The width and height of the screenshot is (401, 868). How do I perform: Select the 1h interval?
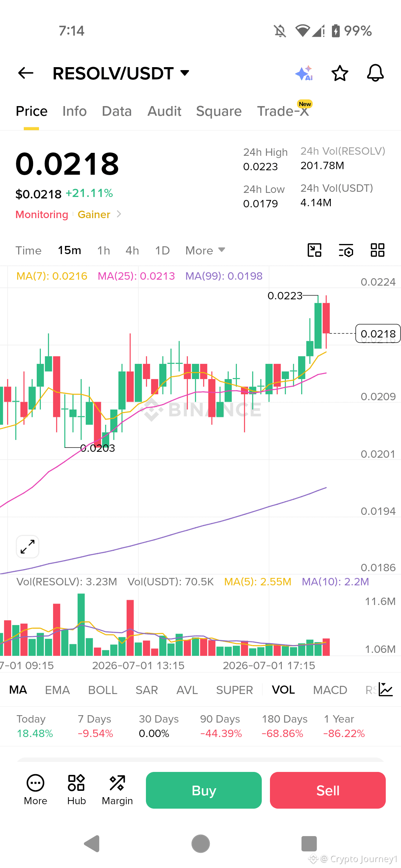pyautogui.click(x=104, y=251)
